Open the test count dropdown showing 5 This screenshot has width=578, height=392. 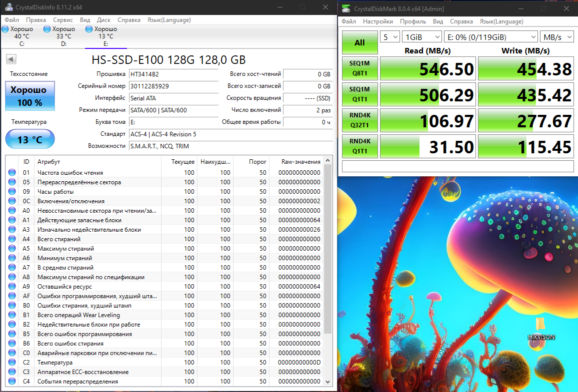[390, 37]
